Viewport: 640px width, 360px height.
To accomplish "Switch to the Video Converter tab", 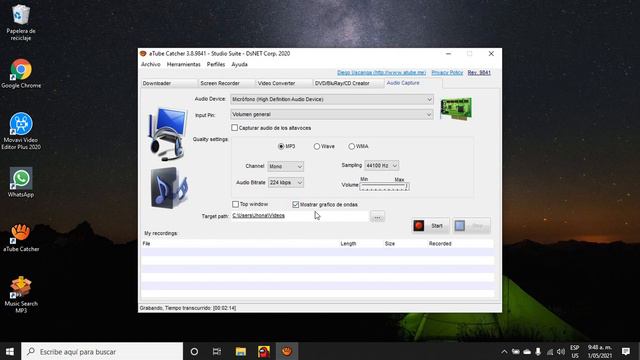I will pos(284,83).
